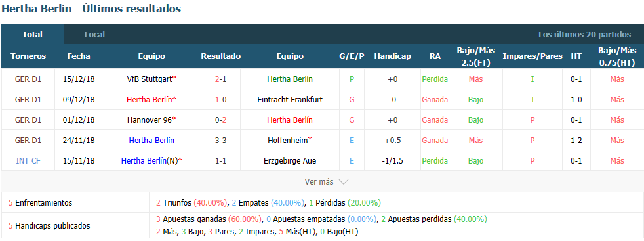This screenshot has height=241, width=644.
Task: Expand the Ver más chevron arrow
Action: 344,182
